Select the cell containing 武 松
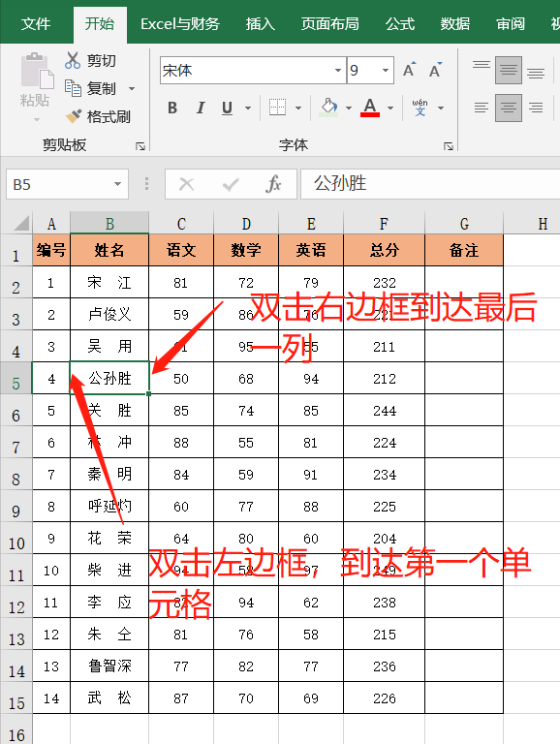This screenshot has height=744, width=560. pyautogui.click(x=109, y=697)
